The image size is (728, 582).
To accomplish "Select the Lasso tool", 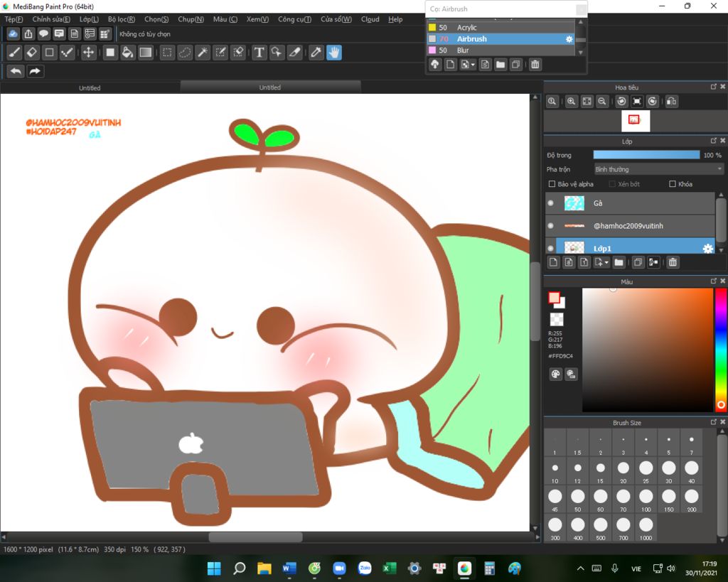I will [x=185, y=53].
